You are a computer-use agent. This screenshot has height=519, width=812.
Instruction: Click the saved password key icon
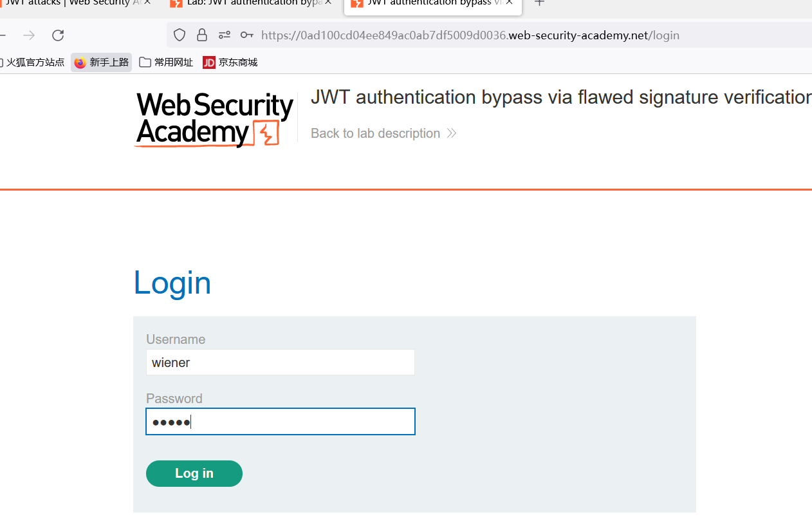point(246,35)
